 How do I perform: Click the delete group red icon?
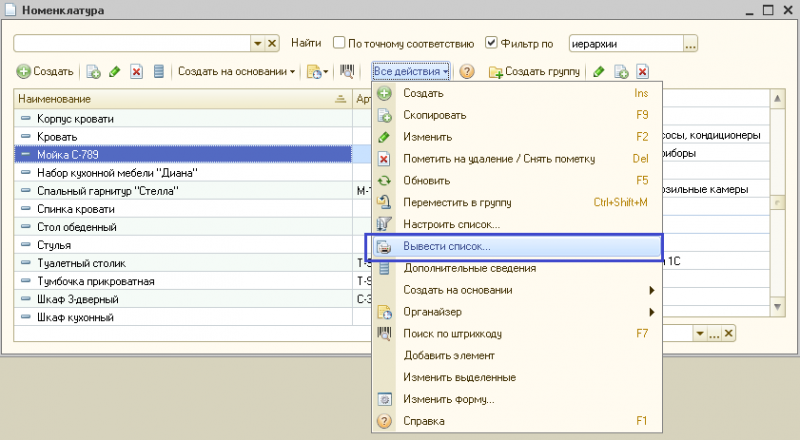coord(642,71)
